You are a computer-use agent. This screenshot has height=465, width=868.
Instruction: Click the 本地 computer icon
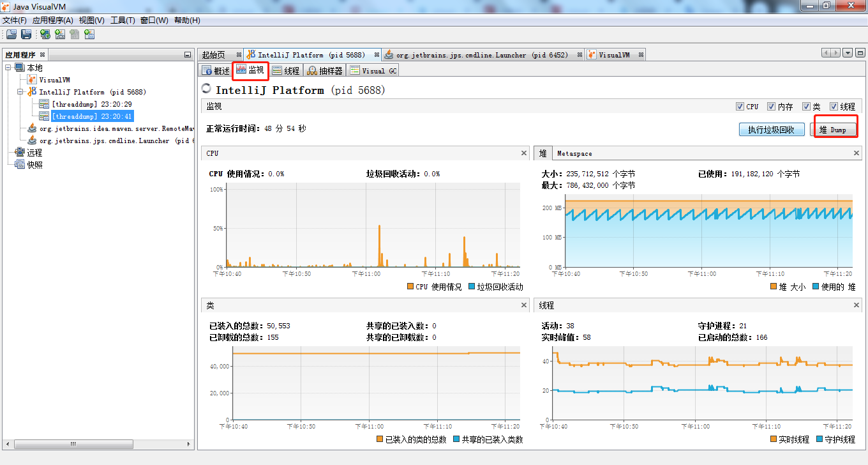[x=20, y=68]
